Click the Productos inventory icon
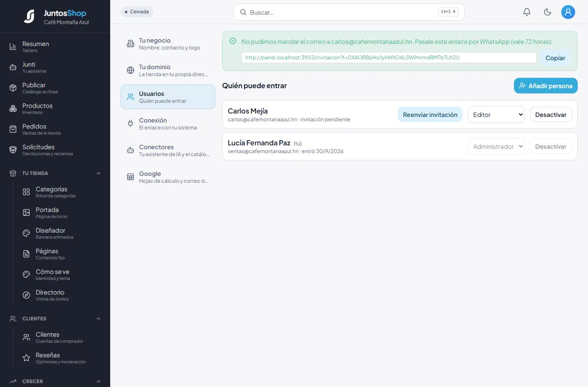The width and height of the screenshot is (588, 387). click(13, 108)
